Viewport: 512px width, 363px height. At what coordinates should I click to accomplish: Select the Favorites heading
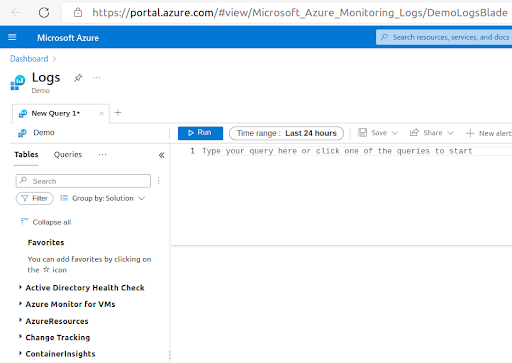pos(46,243)
